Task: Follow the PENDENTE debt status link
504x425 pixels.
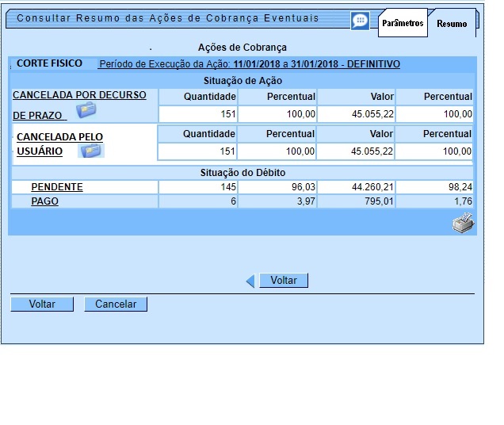Action: [57, 187]
